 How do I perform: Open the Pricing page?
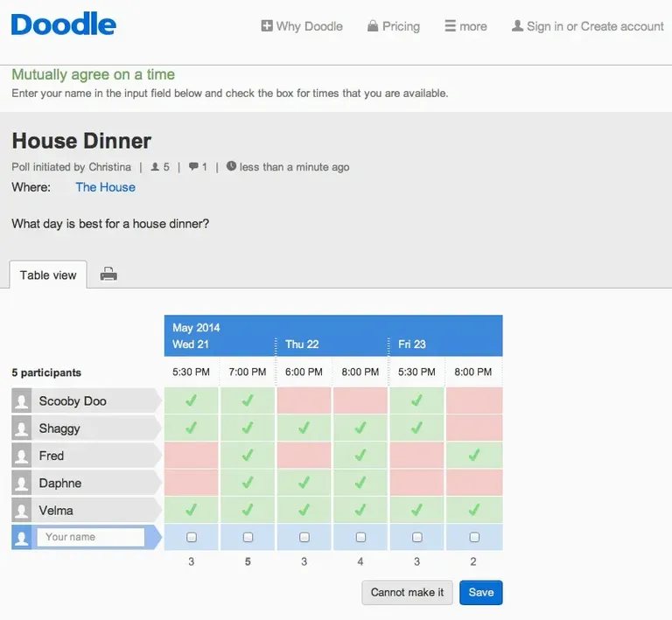(393, 26)
